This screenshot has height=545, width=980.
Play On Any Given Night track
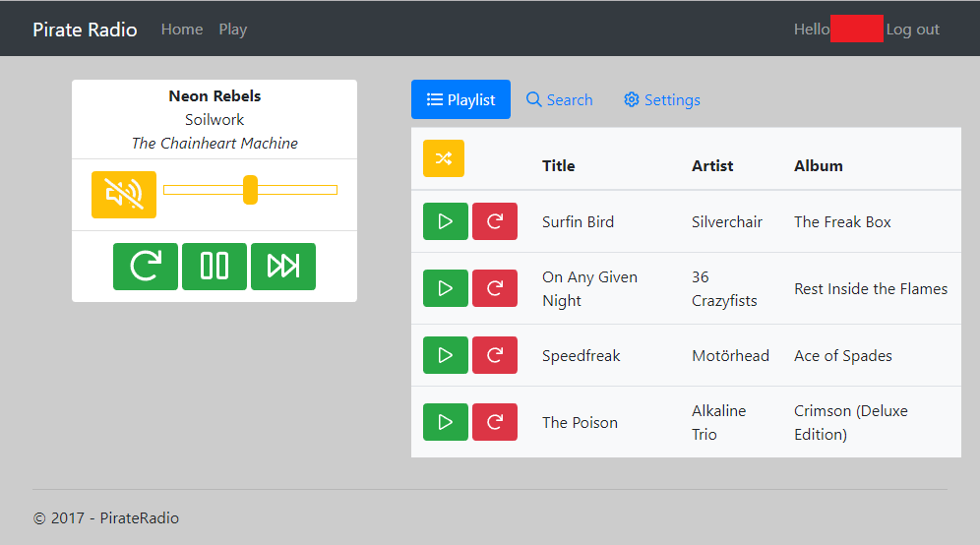pyautogui.click(x=446, y=288)
